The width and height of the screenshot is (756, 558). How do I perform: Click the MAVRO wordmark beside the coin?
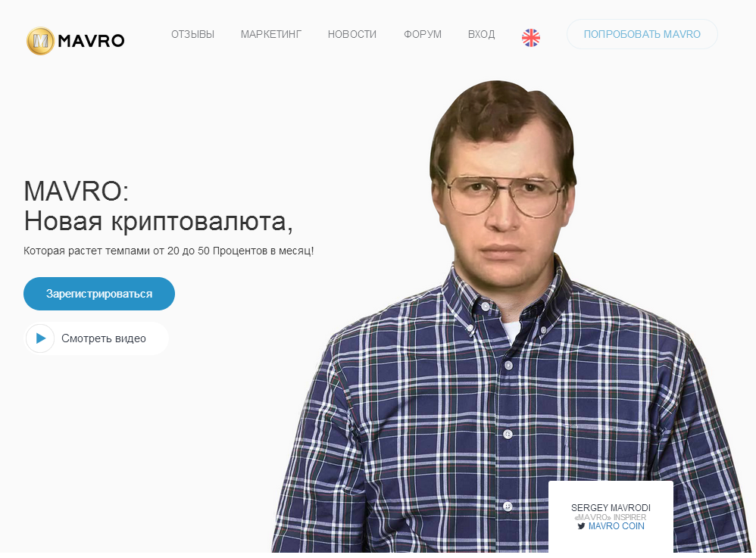[91, 41]
